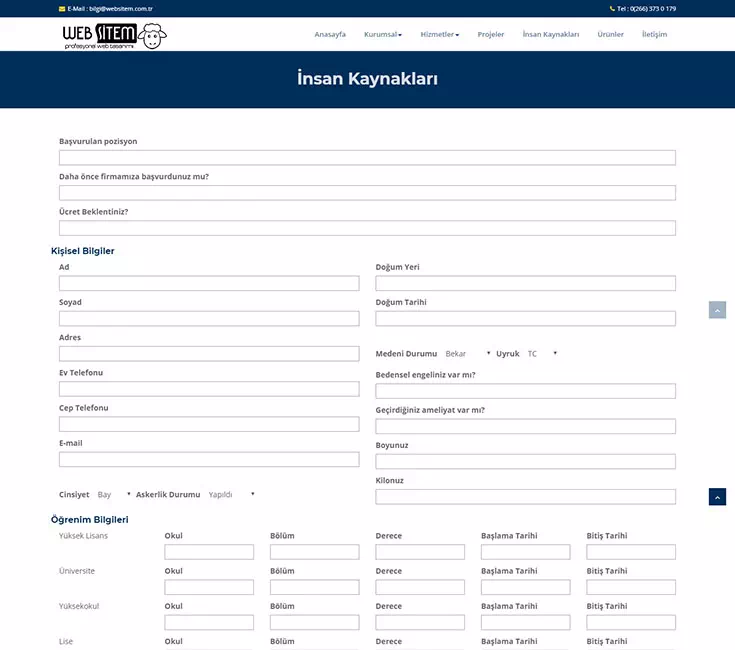The width and height of the screenshot is (735, 650).
Task: Click the Adres input field
Action: click(x=209, y=353)
